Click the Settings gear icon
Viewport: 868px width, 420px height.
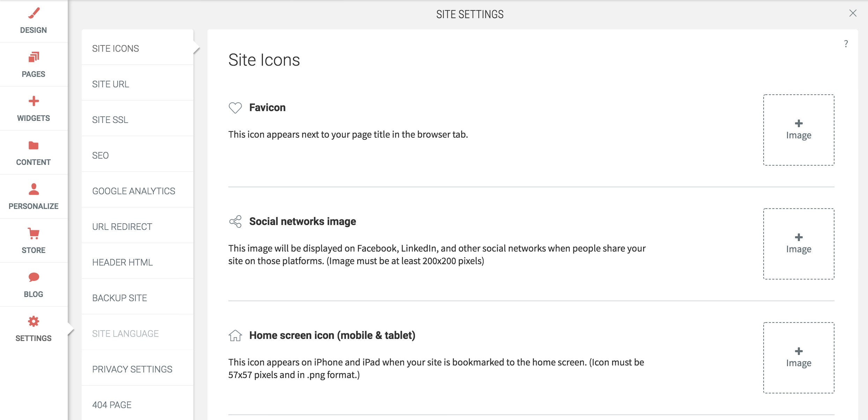point(34,321)
